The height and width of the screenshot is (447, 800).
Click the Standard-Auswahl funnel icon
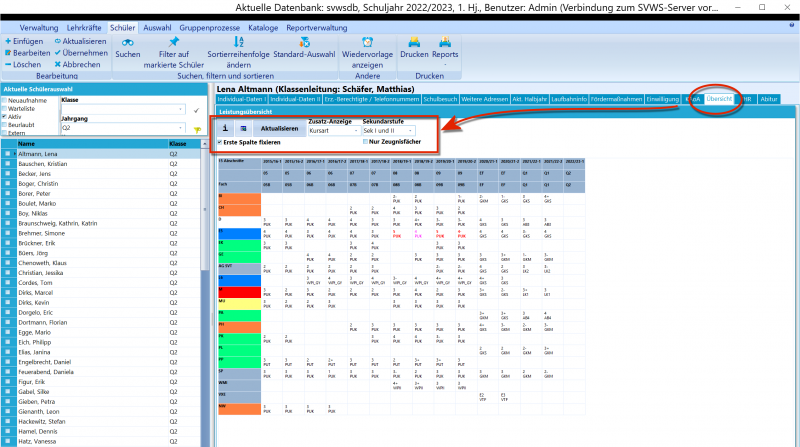pos(305,42)
